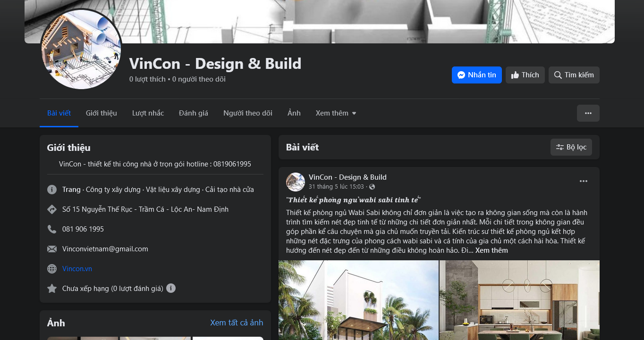Open the three-dot page options menu
Viewport: 644px width, 340px height.
[588, 113]
